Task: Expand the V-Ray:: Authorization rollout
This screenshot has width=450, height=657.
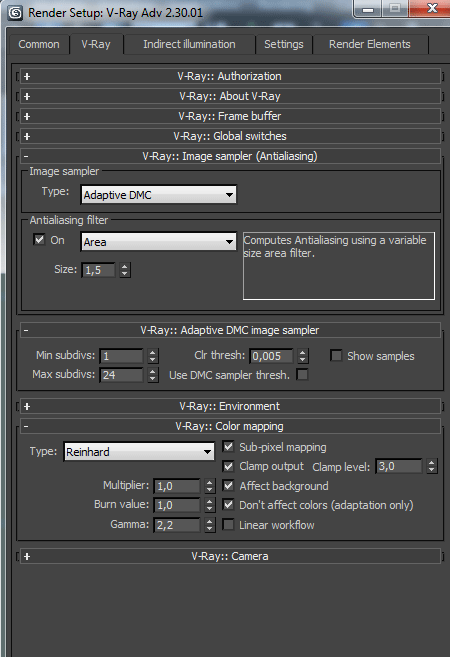Action: (x=230, y=76)
